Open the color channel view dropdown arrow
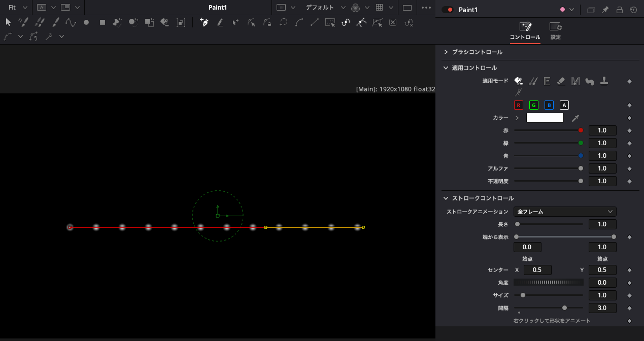The height and width of the screenshot is (341, 644). [x=368, y=8]
